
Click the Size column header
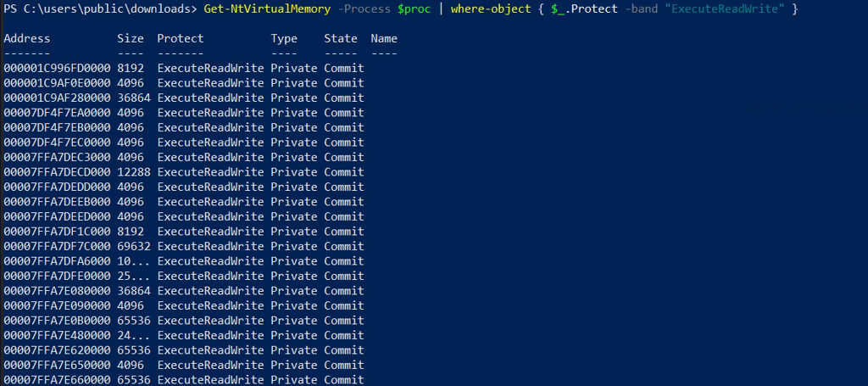130,39
